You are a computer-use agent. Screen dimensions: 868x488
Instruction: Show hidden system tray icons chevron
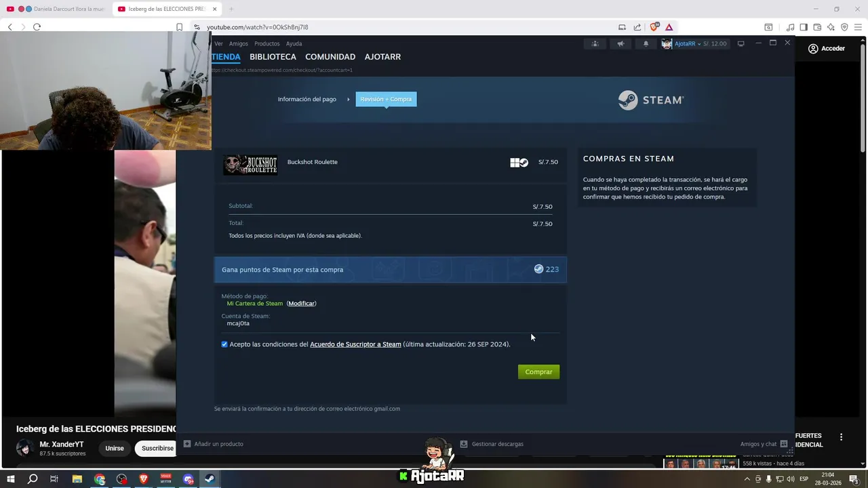click(747, 479)
